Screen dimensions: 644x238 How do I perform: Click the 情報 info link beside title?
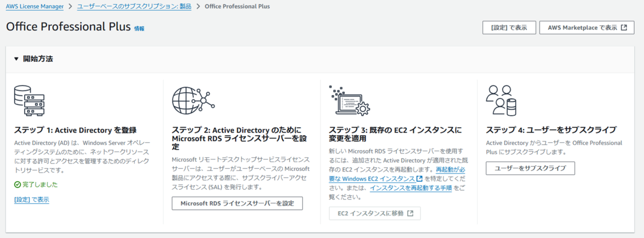point(139,28)
